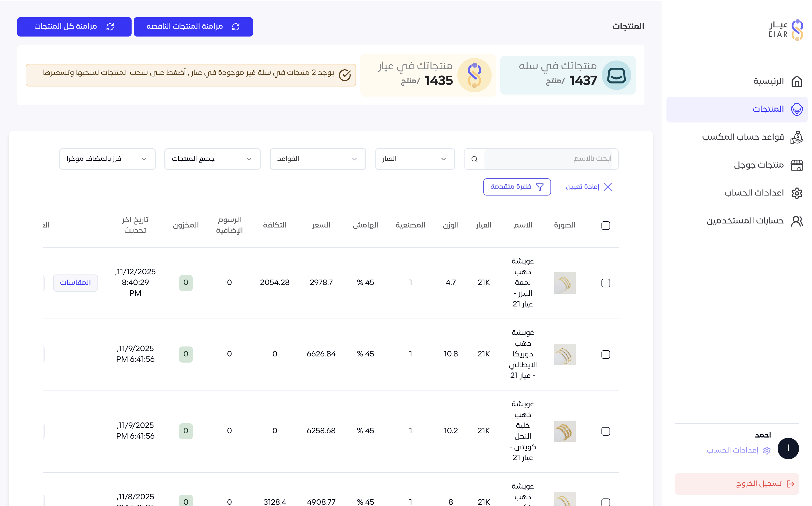Click the first bracelet product thumbnail

coord(564,283)
